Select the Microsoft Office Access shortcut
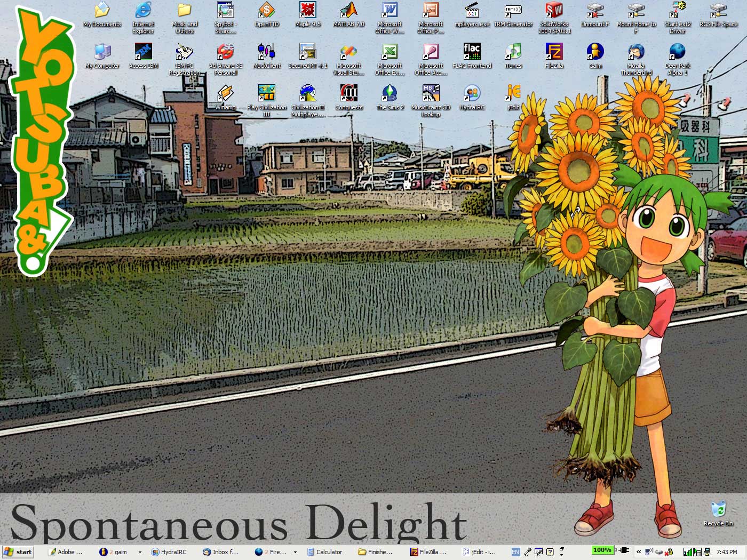 pyautogui.click(x=431, y=59)
